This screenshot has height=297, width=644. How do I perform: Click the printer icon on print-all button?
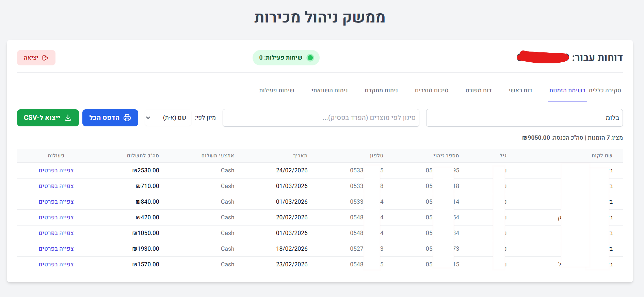coord(127,118)
